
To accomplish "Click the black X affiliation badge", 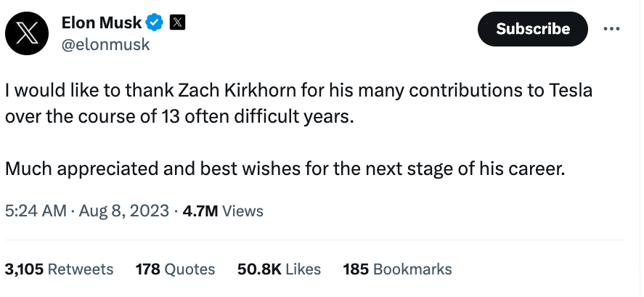I will point(177,23).
